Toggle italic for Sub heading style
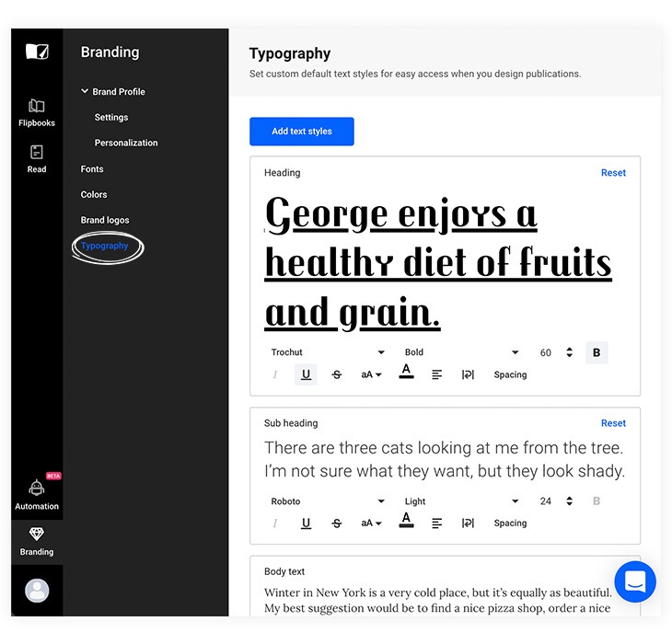Image resolution: width=672 pixels, height=644 pixels. click(x=275, y=523)
